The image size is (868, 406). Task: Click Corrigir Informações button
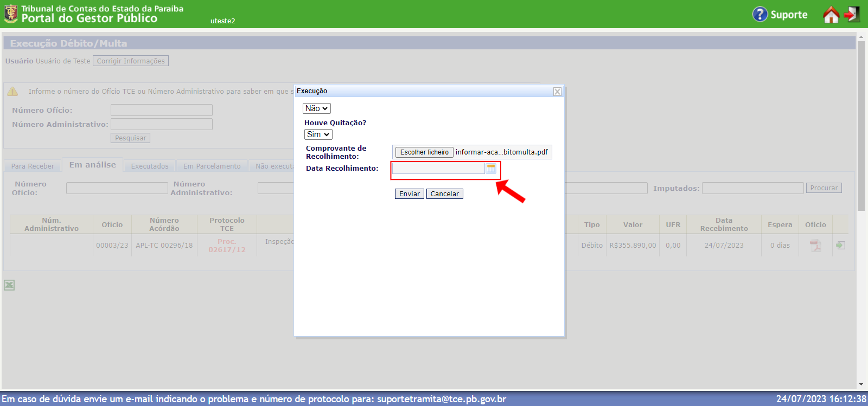coord(131,61)
